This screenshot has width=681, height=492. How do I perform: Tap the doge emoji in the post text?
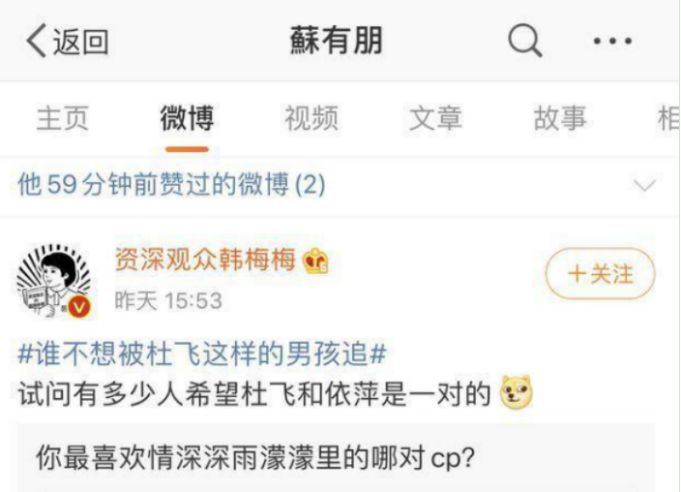pos(516,392)
